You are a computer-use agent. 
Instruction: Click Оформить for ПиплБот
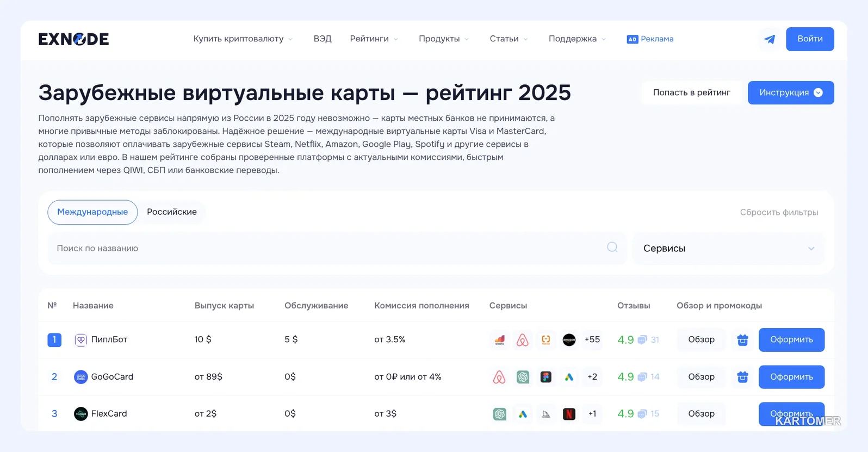791,340
